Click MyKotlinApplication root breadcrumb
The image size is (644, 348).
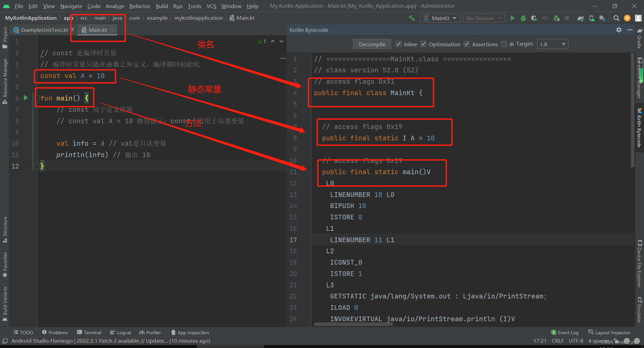pos(31,18)
